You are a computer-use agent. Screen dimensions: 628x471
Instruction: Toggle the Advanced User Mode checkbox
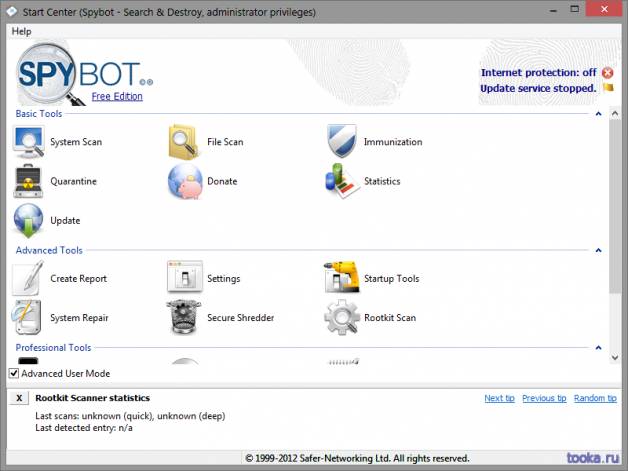(x=14, y=373)
